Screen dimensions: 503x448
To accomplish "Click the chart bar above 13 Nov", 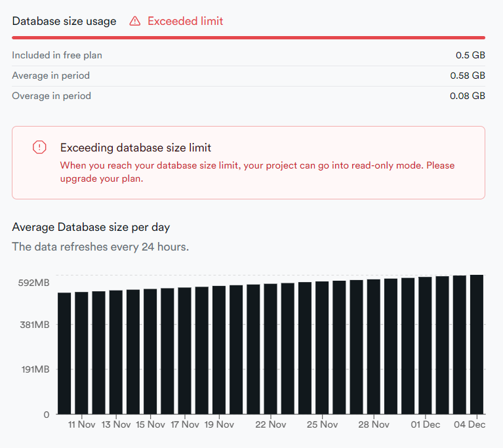I will [x=116, y=352].
